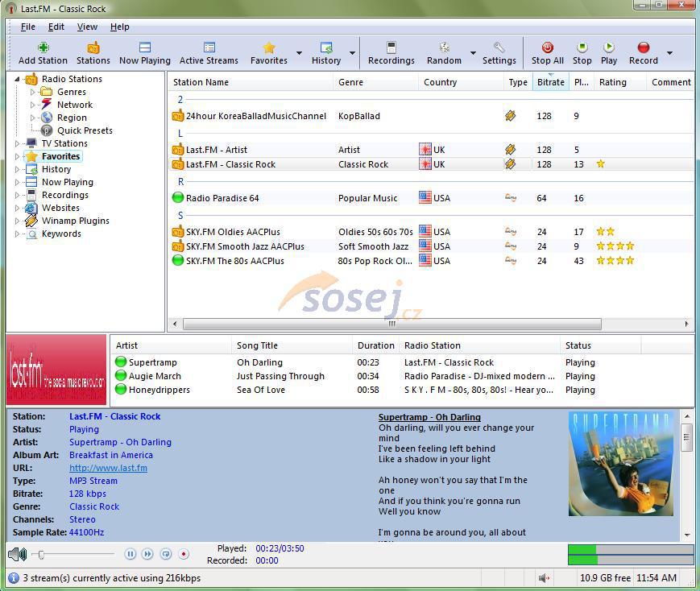Open the http://www.last.fm link

click(x=108, y=468)
